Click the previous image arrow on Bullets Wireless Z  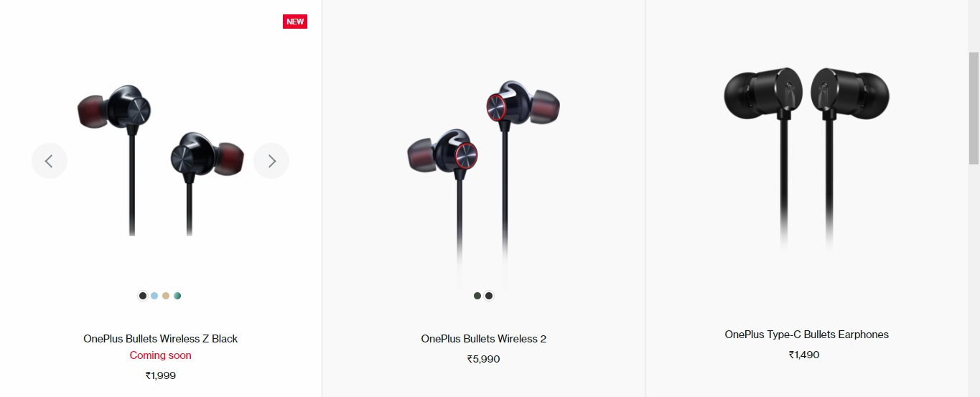(49, 161)
